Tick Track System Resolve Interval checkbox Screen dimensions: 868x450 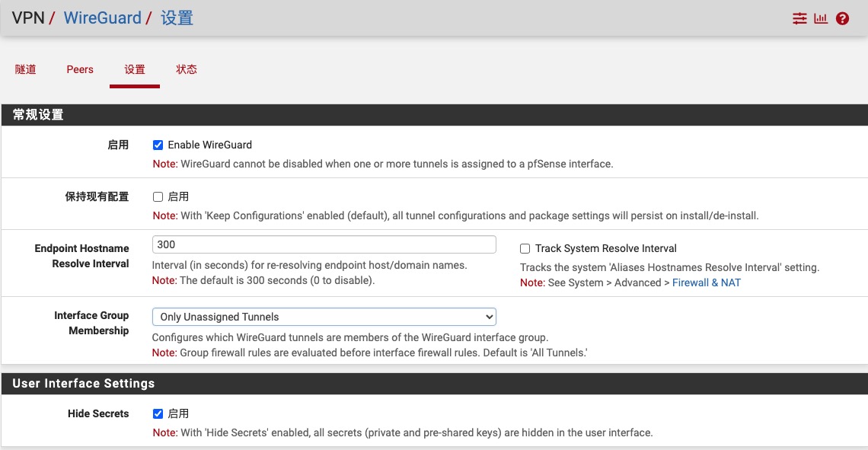(x=525, y=248)
